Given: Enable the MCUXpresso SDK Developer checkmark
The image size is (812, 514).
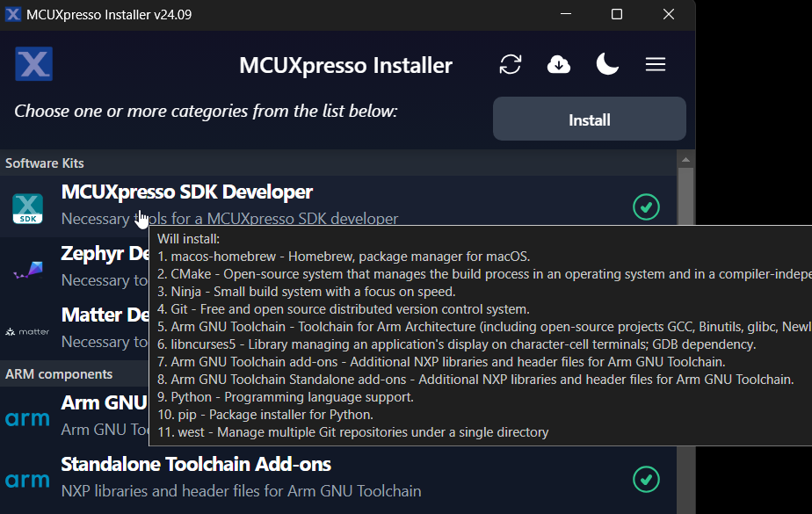Looking at the screenshot, I should click(647, 206).
